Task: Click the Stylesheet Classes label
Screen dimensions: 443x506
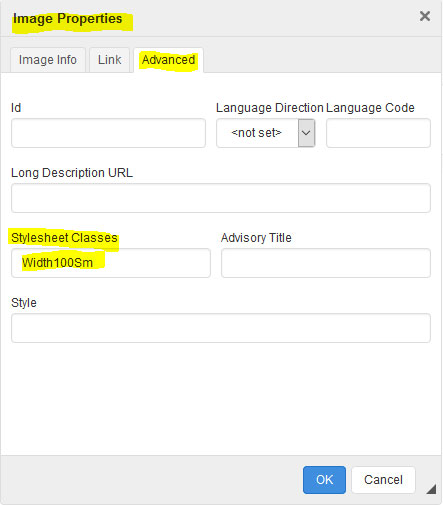Action: pyautogui.click(x=64, y=238)
